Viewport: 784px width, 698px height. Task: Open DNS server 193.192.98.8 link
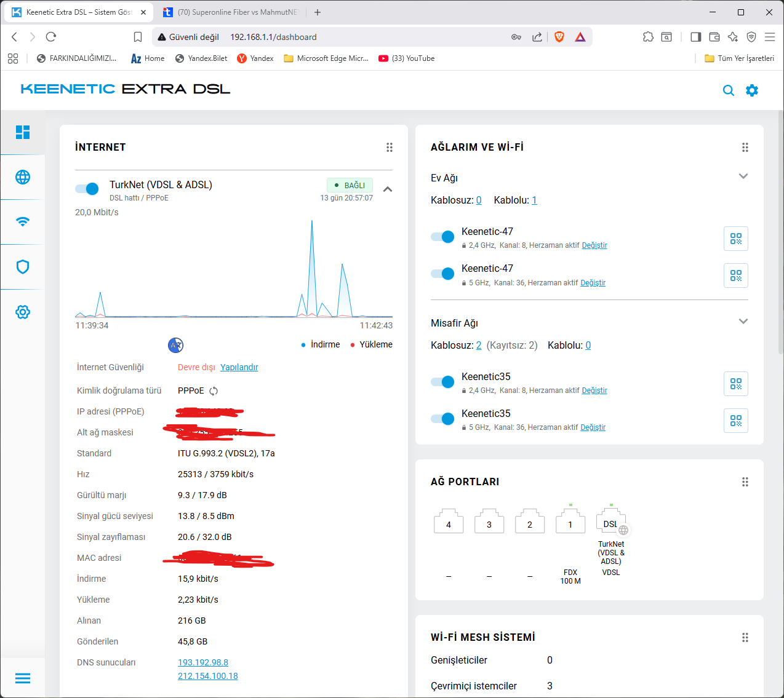[203, 662]
